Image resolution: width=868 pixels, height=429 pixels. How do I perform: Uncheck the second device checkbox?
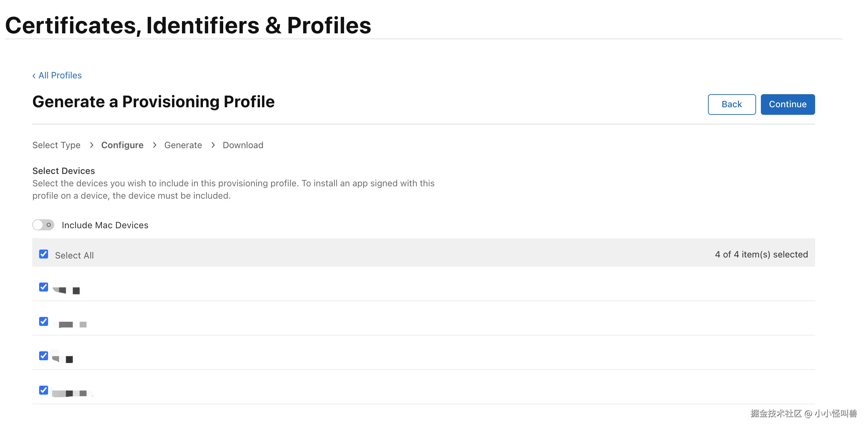coord(44,321)
